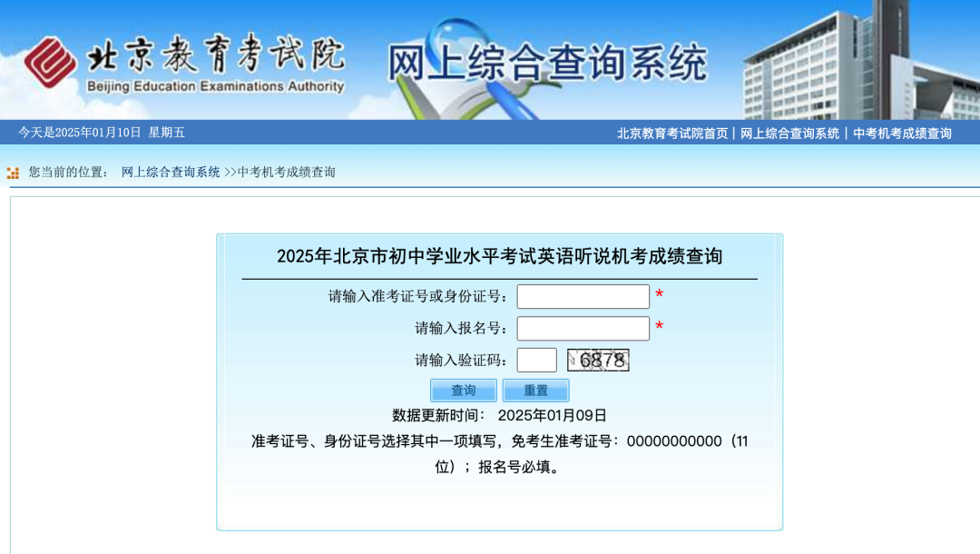Click the exam number or ID input field
Screen dimensions: 980x554
(x=583, y=296)
